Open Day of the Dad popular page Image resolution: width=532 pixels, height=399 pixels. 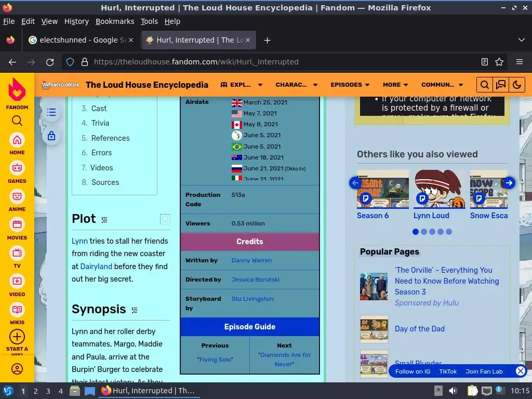[x=419, y=329]
